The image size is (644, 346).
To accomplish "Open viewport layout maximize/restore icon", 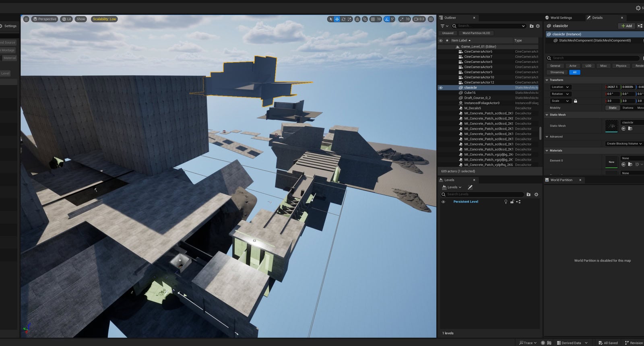I will coord(431,19).
